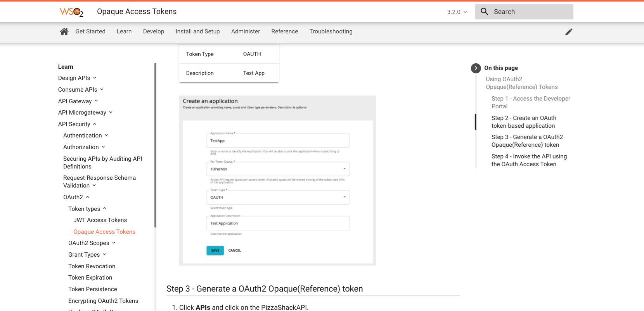Expand the API Gateway section
644x311 pixels.
click(78, 101)
